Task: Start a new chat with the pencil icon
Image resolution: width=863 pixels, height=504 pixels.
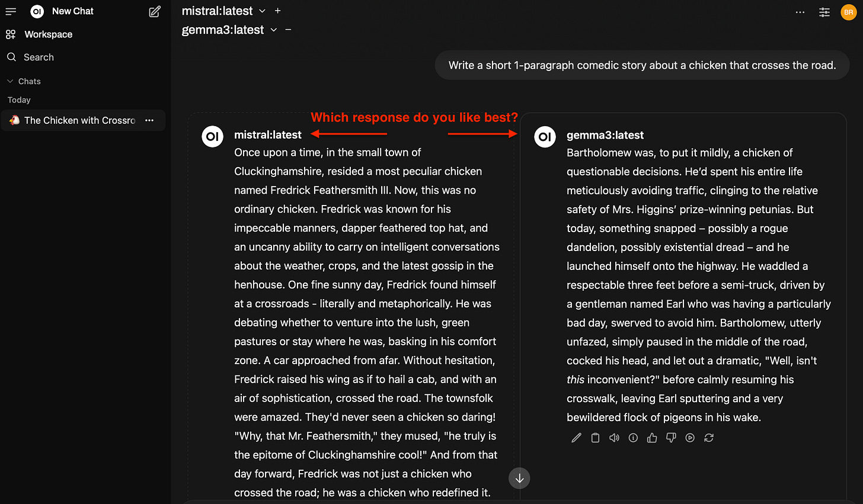Action: (x=155, y=11)
